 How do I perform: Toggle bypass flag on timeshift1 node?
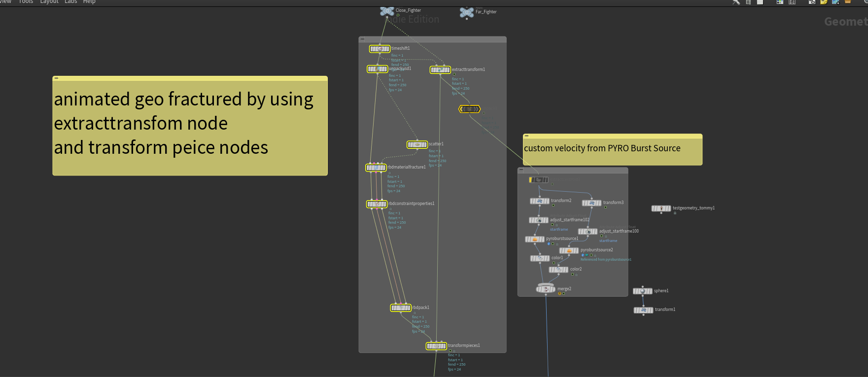click(x=372, y=49)
